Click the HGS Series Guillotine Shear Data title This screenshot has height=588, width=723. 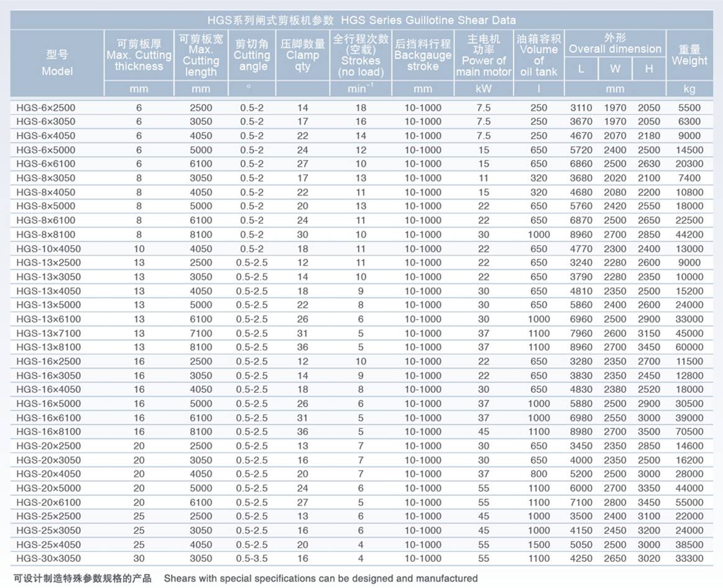361,20
